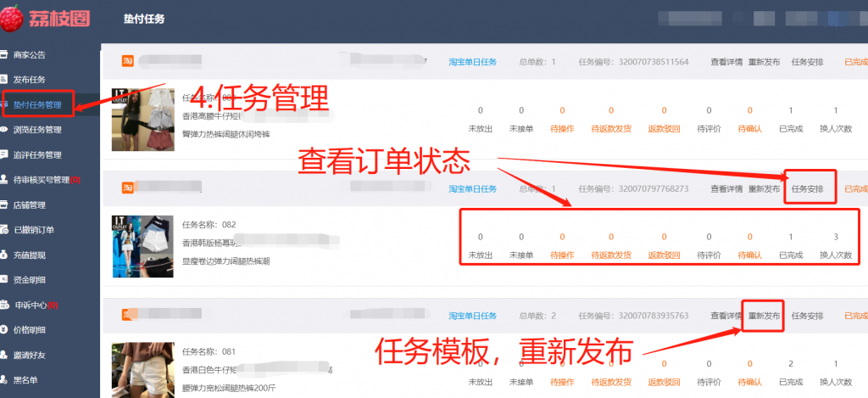Click 任务名称: 081 text
868x398 pixels.
tap(209, 351)
